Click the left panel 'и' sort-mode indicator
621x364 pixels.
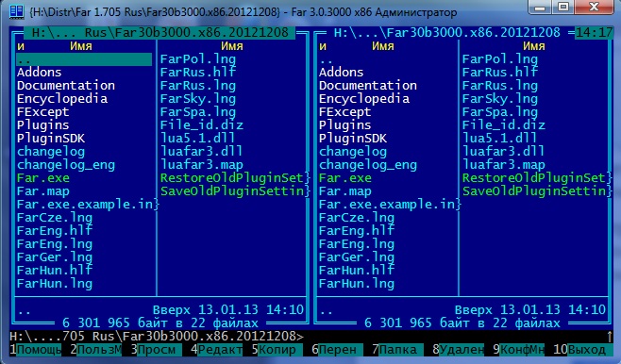click(21, 46)
